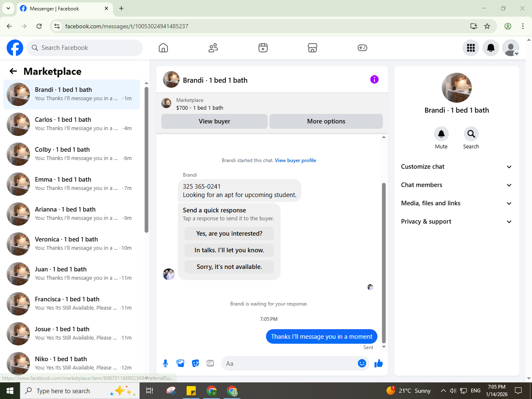Screen dimensions: 532x399
Task: Open the purple conversation information icon
Action: pos(374,79)
